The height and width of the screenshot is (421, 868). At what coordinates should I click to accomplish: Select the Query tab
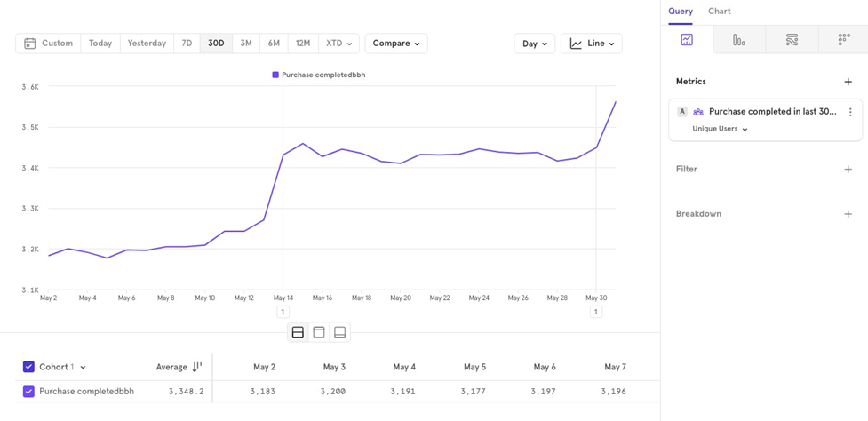click(681, 12)
